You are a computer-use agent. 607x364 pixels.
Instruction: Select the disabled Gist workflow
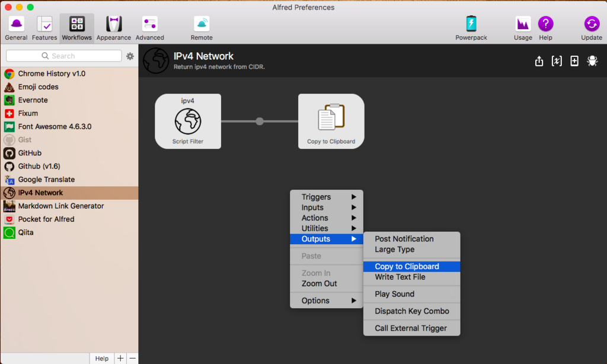pos(69,140)
